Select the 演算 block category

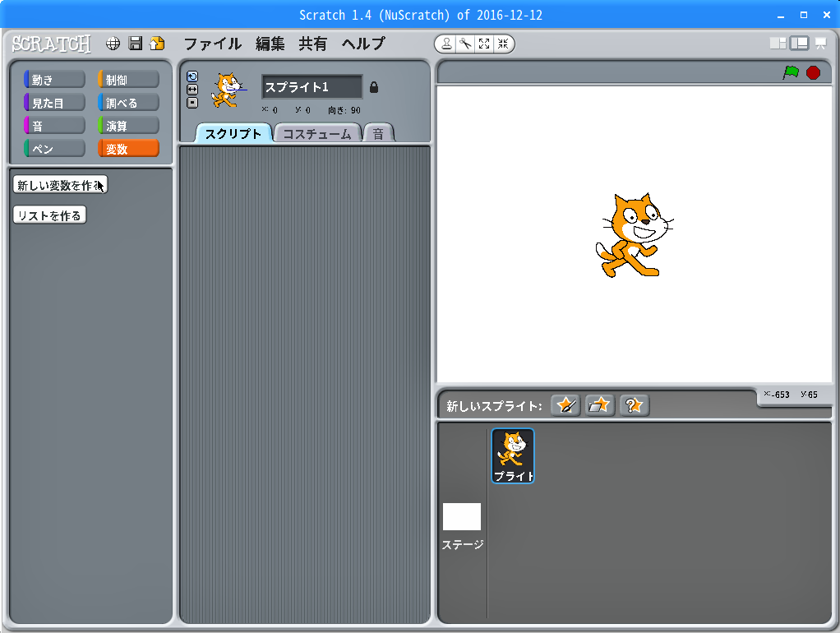(128, 126)
